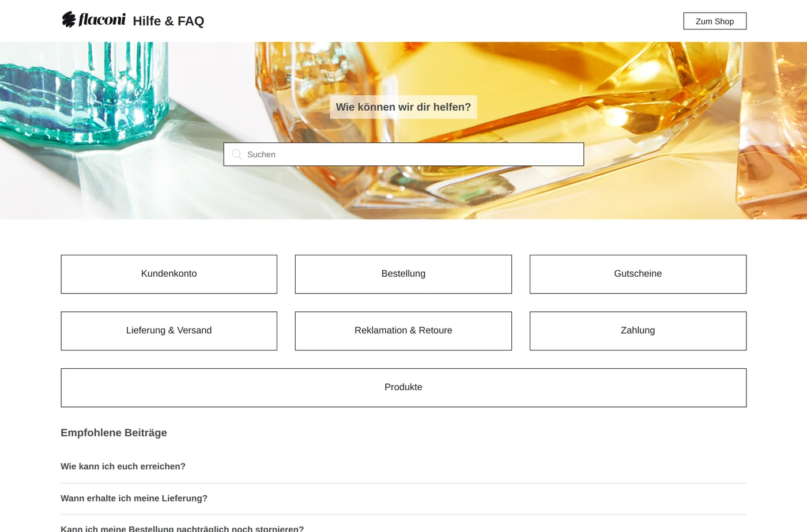Screen dimensions: 807x532
Task: Click the Wie können wir dir helfen? banner text
Action: (x=403, y=107)
